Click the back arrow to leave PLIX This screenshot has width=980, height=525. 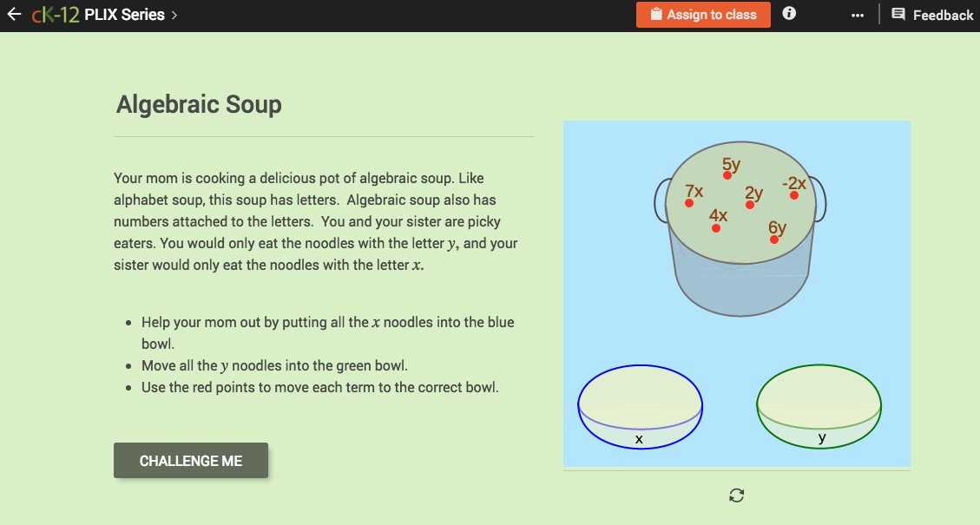pyautogui.click(x=14, y=14)
